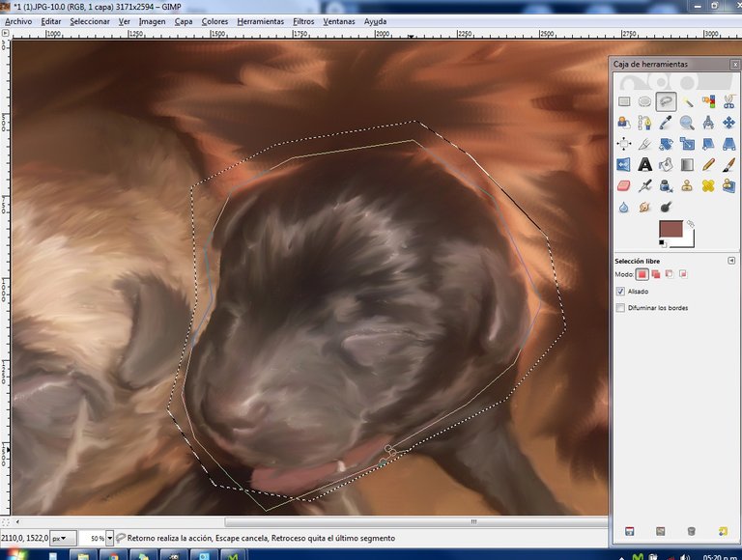Enable Difuminar los bordes checkbox
The width and height of the screenshot is (742, 560).
point(620,308)
